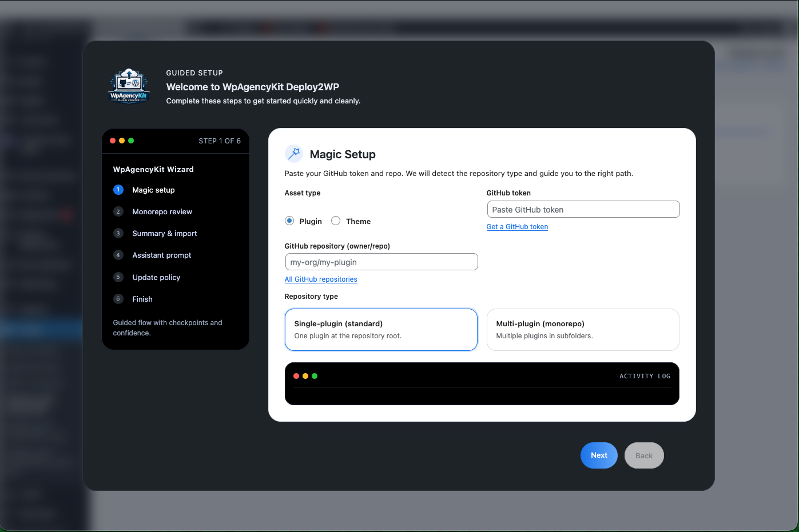Go to the Finish step in the wizard
The width and height of the screenshot is (799, 532).
[142, 299]
